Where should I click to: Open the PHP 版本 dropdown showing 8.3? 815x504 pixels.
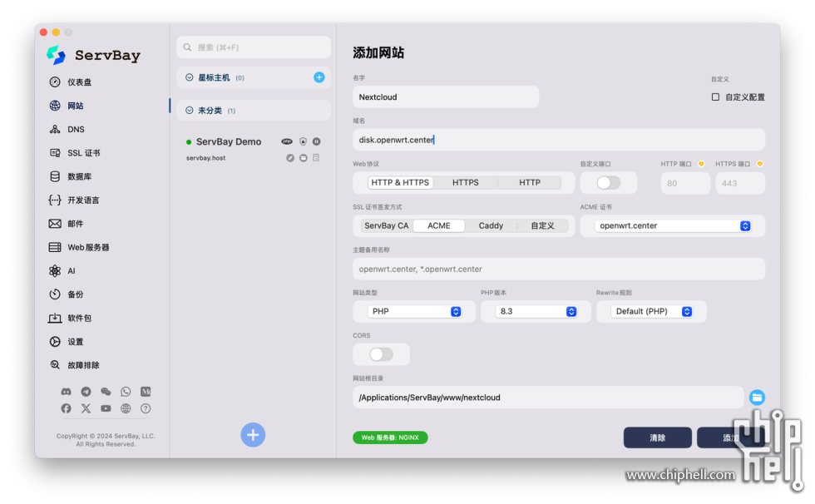536,311
